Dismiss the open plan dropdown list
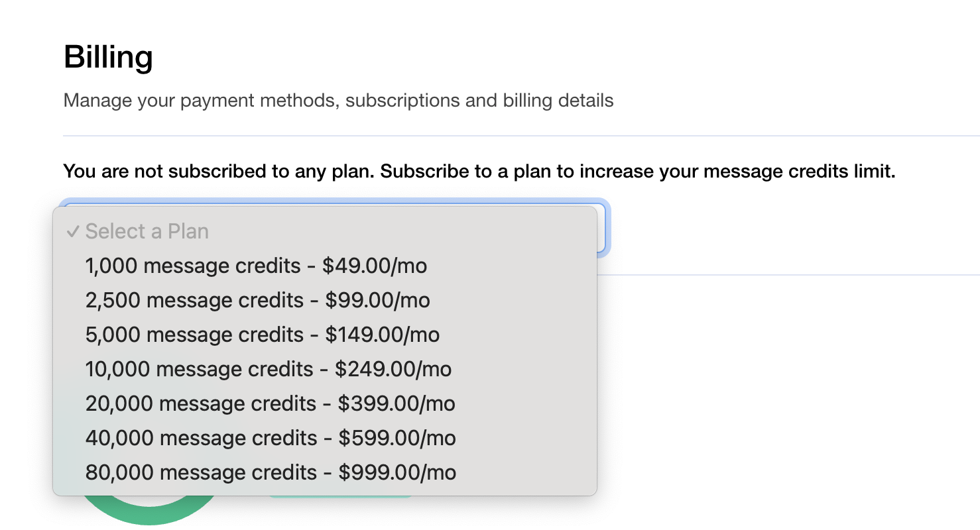Screen dimensions: 980x530 pos(796,397)
